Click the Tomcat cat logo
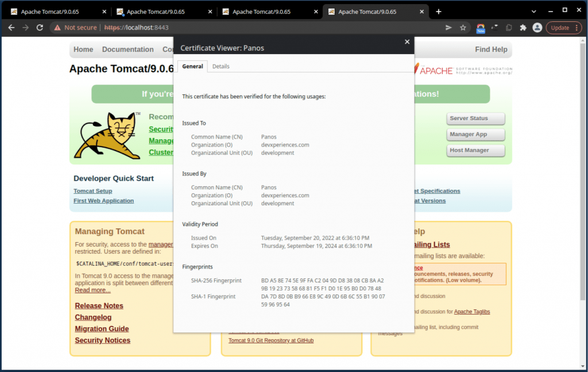Image resolution: width=588 pixels, height=372 pixels. [108, 136]
